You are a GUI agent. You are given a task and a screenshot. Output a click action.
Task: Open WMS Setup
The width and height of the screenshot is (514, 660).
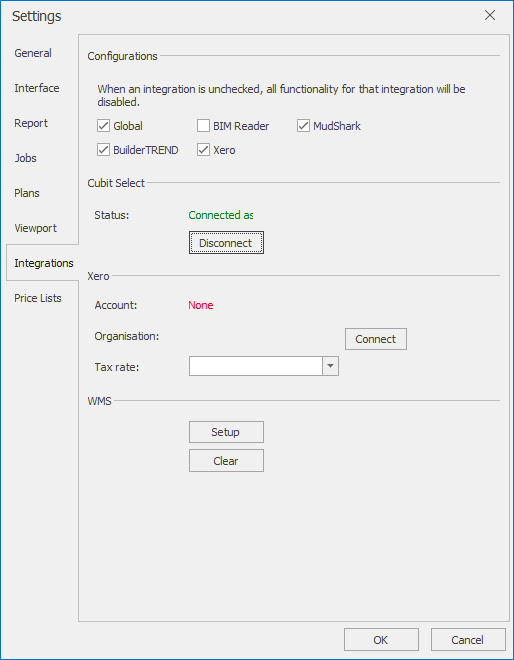(x=226, y=432)
